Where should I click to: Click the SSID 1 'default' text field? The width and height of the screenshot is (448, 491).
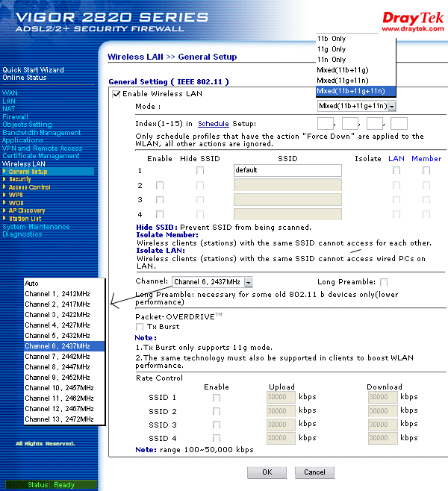click(287, 170)
